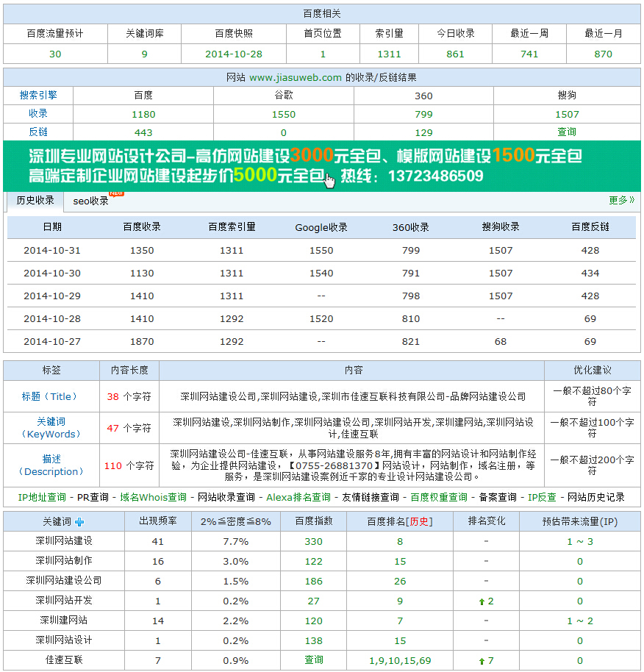Open the IP反查 link
The height and width of the screenshot is (672, 644).
[x=542, y=498]
